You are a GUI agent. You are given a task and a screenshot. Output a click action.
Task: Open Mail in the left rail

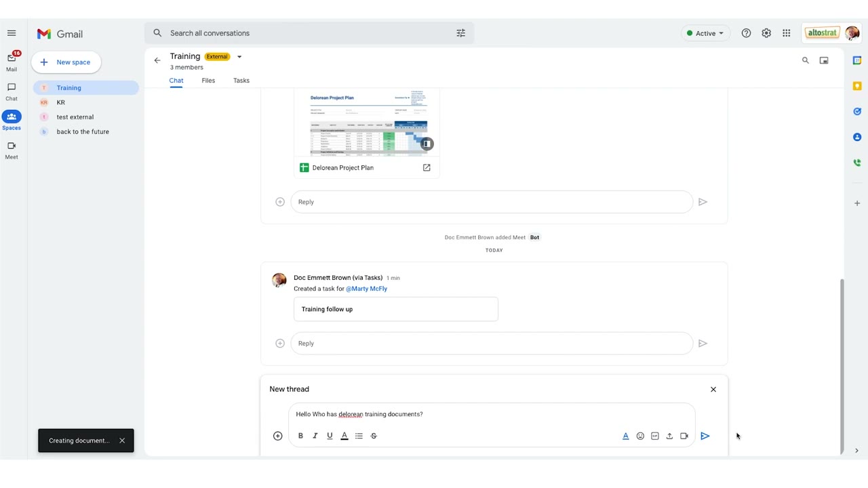coord(12,61)
